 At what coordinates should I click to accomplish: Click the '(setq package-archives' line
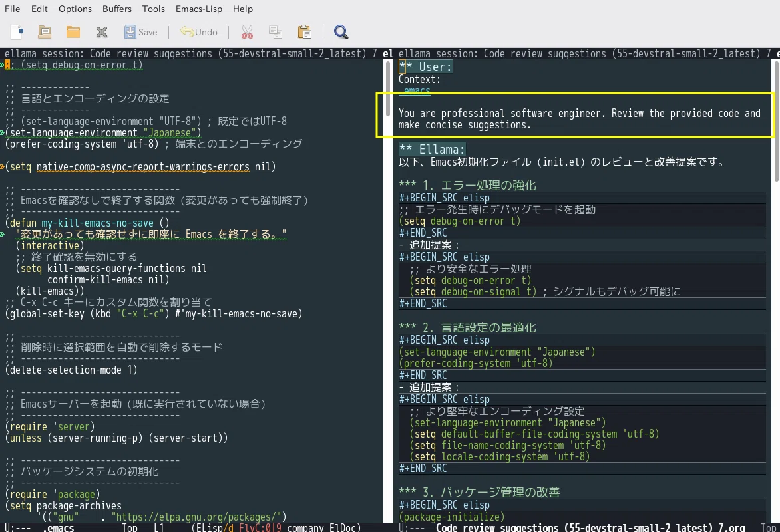click(x=63, y=505)
